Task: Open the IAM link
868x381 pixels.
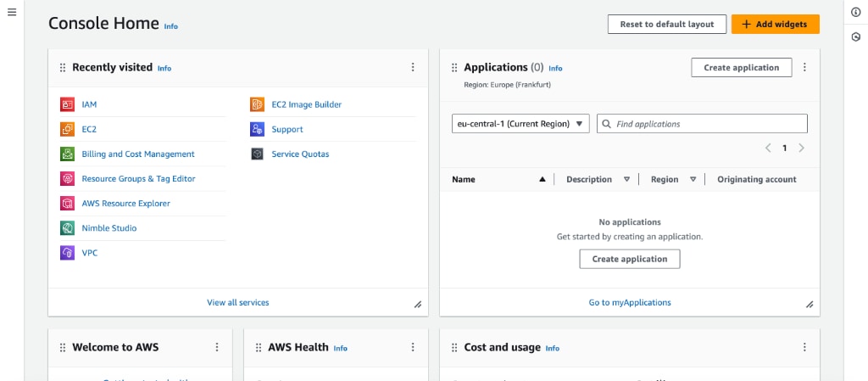Action: (89, 104)
